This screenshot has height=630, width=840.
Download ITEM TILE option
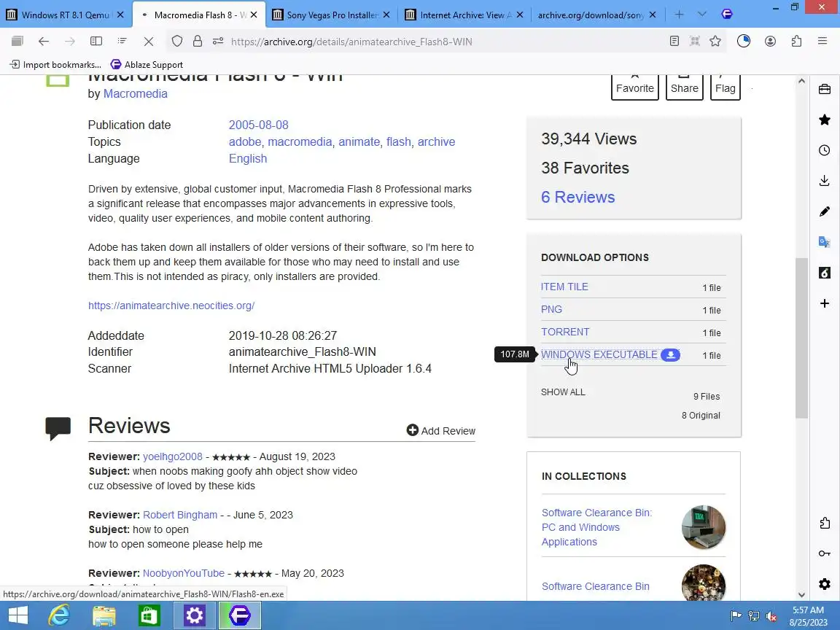coord(564,287)
